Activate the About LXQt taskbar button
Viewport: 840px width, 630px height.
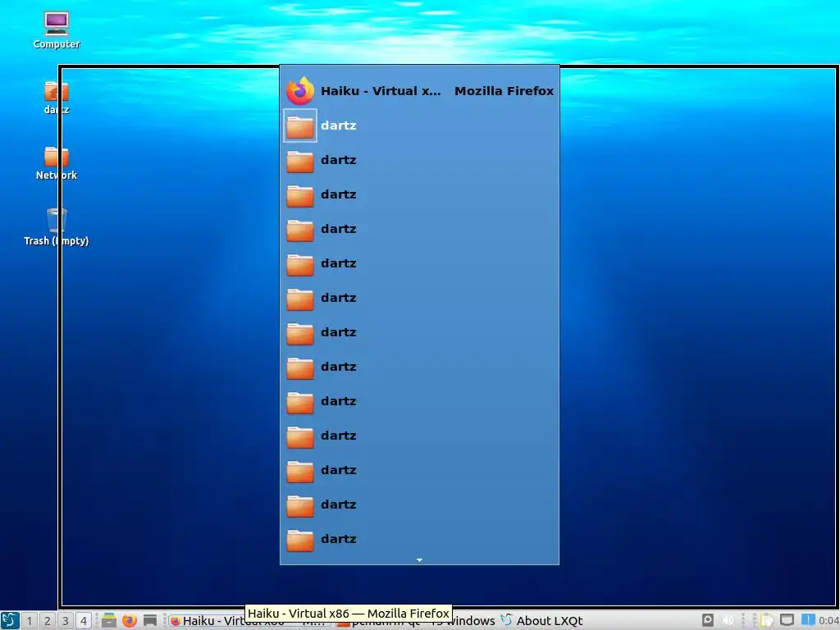click(x=542, y=621)
